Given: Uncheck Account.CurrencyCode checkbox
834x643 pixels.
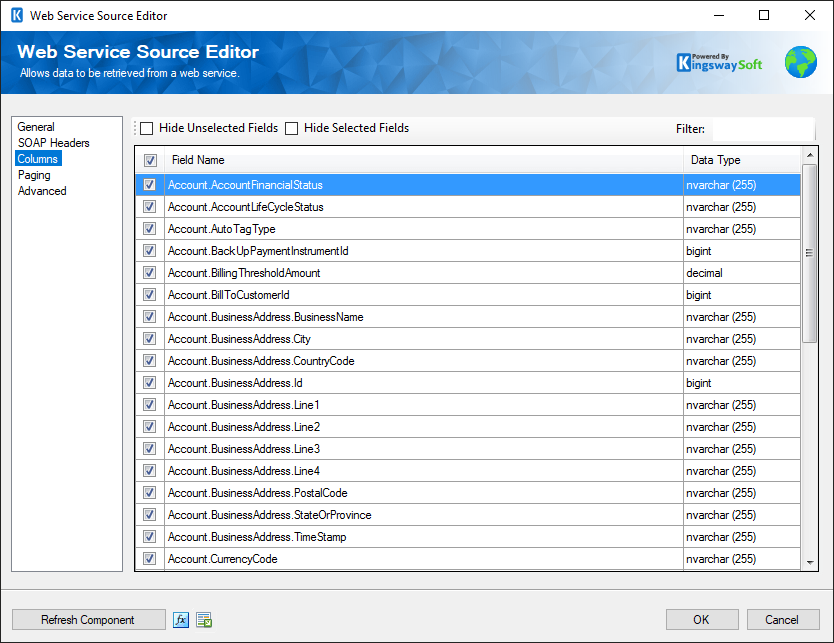Looking at the screenshot, I should [149, 558].
